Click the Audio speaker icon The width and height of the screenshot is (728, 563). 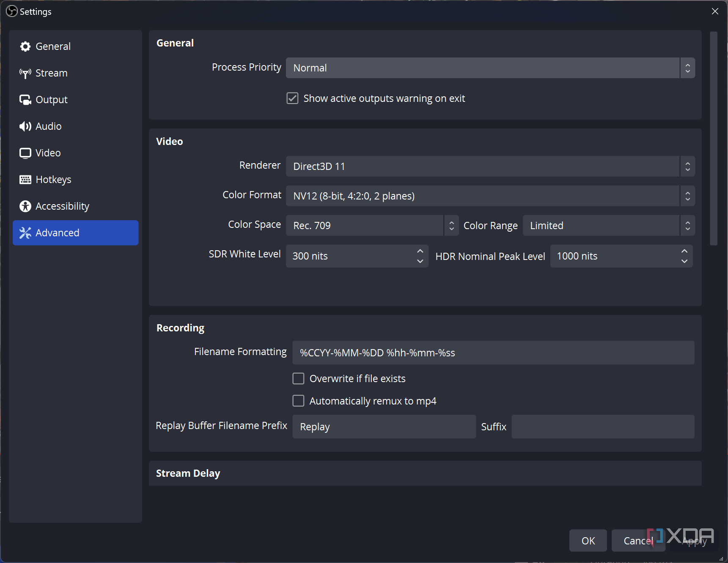click(25, 126)
